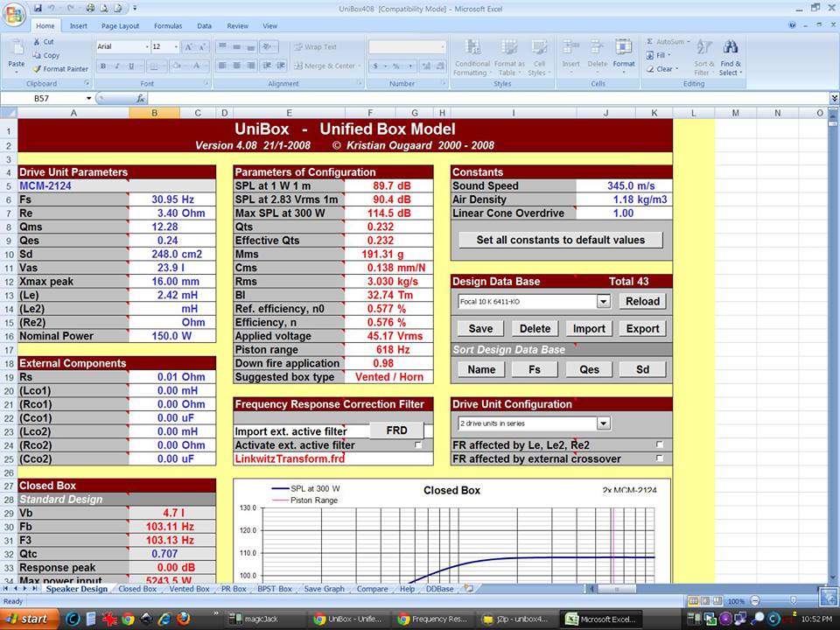The image size is (840, 630).
Task: Toggle FR affected by external crossover checkbox
Action: [660, 458]
